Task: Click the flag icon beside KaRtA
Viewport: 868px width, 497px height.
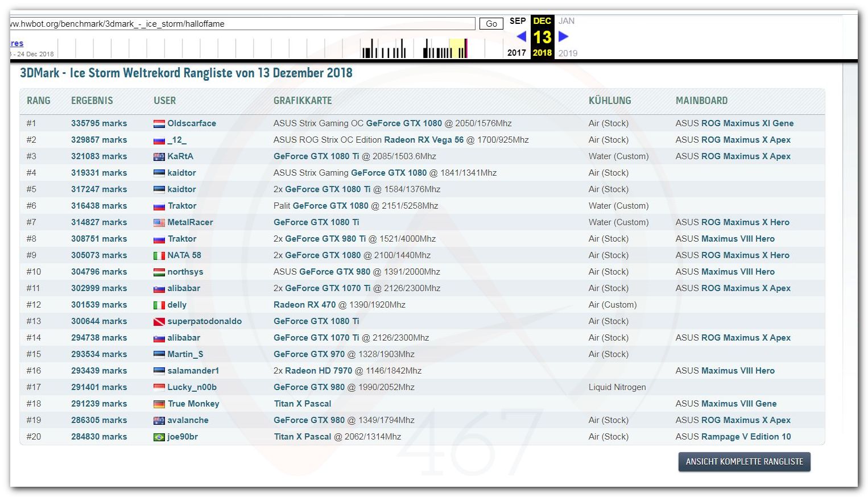Action: click(x=159, y=156)
